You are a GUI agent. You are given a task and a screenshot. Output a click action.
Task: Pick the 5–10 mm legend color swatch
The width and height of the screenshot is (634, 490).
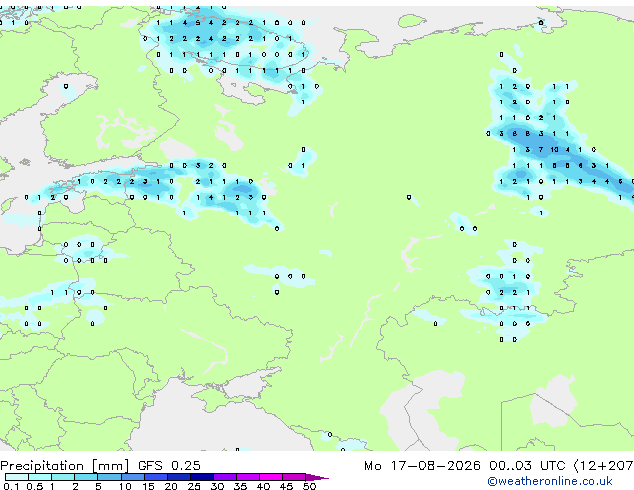point(109,477)
